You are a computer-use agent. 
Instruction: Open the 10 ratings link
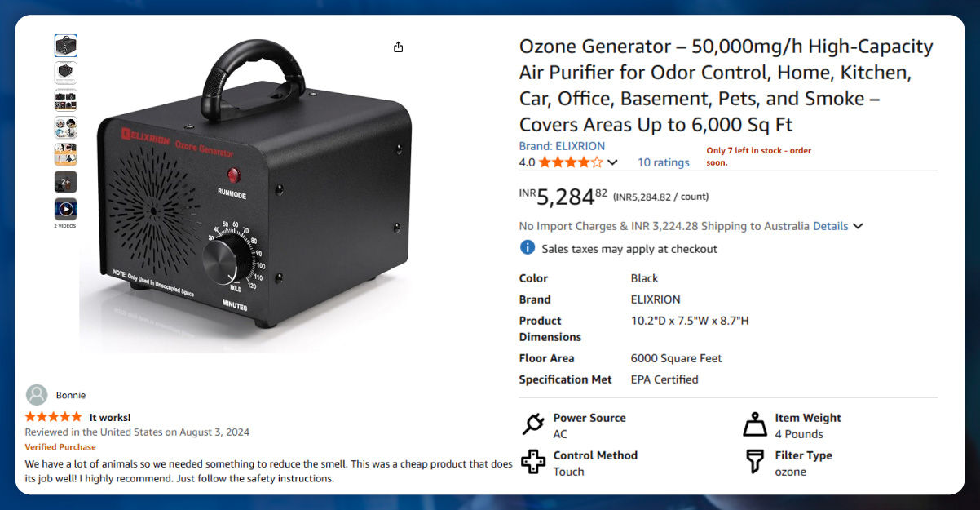663,162
